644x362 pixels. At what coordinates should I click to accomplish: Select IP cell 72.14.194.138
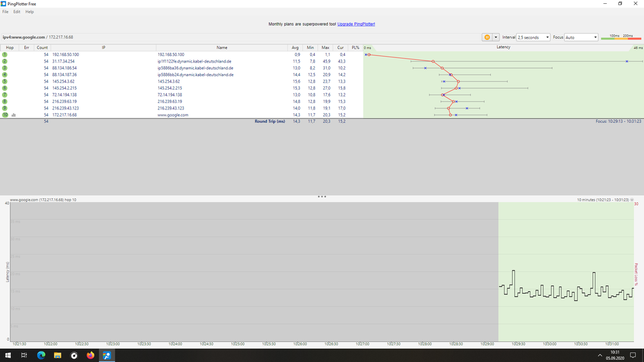tap(64, 95)
